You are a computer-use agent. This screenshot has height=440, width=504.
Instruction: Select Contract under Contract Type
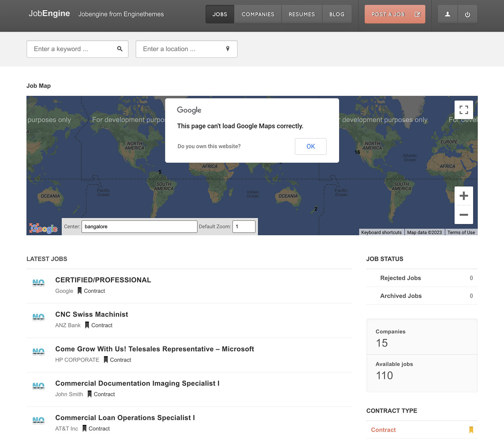[x=383, y=430]
